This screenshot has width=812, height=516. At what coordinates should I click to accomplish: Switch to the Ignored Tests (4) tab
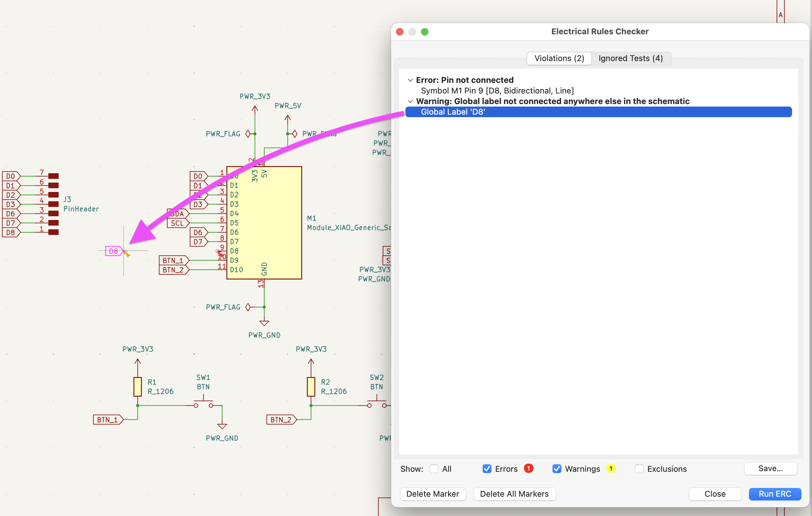630,58
